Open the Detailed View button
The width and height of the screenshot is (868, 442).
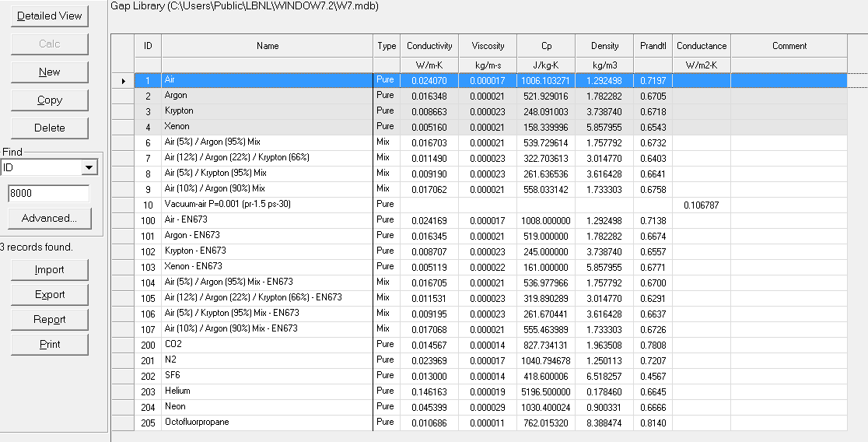point(49,16)
